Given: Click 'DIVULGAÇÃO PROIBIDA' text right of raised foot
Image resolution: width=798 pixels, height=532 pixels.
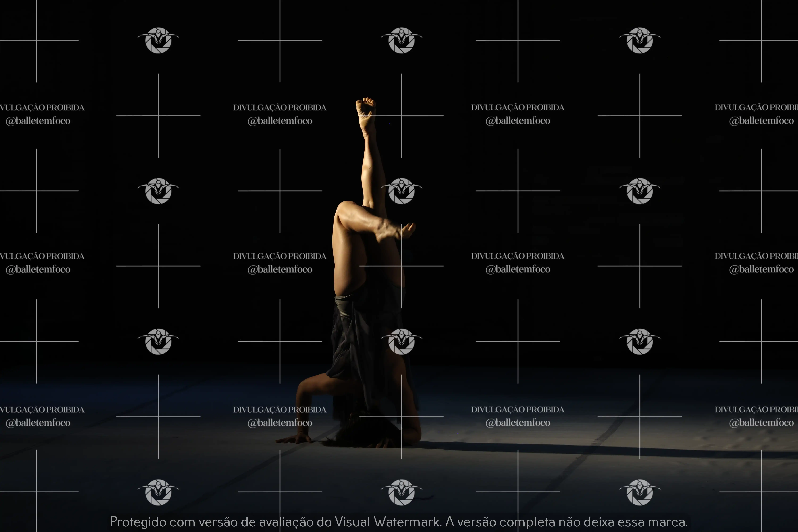Looking at the screenshot, I should pyautogui.click(x=518, y=108).
